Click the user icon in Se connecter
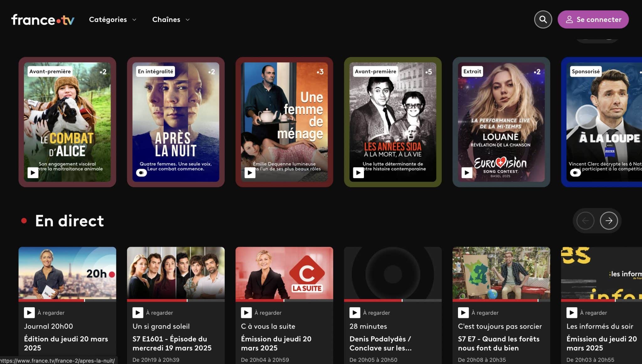This screenshot has width=642, height=364. click(x=569, y=19)
